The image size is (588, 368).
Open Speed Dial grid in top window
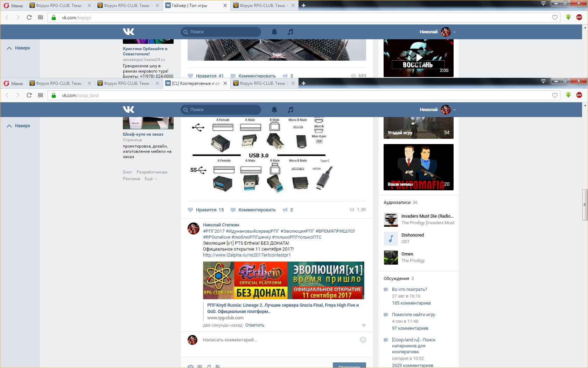[40, 18]
